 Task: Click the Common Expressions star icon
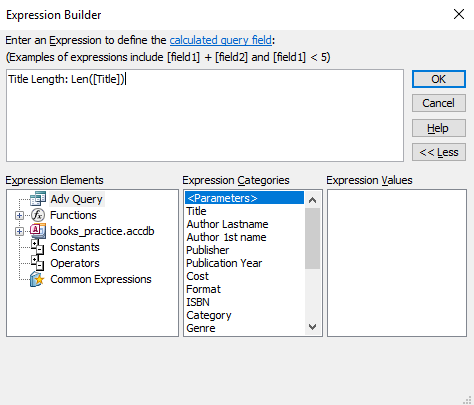tap(37, 279)
